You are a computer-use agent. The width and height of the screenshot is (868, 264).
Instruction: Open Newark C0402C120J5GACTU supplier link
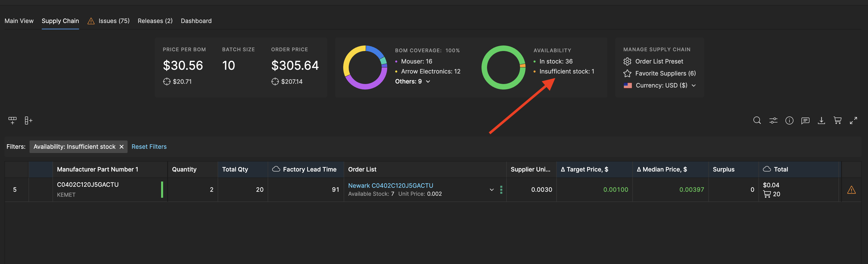[x=390, y=185]
